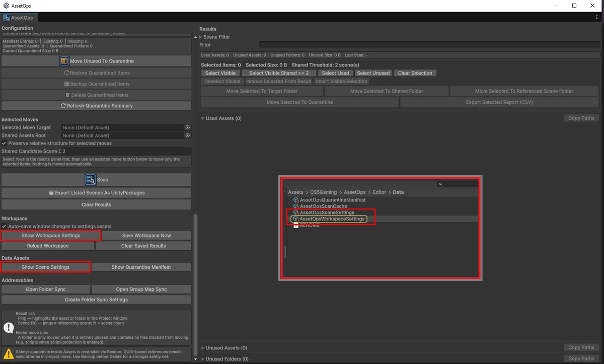Click the floppy disk icon on Backup Quarantined Items

click(66, 84)
